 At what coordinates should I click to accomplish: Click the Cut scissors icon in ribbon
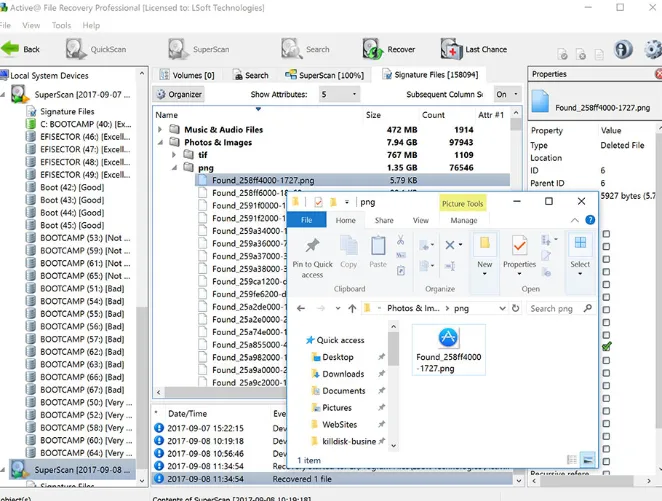click(400, 240)
